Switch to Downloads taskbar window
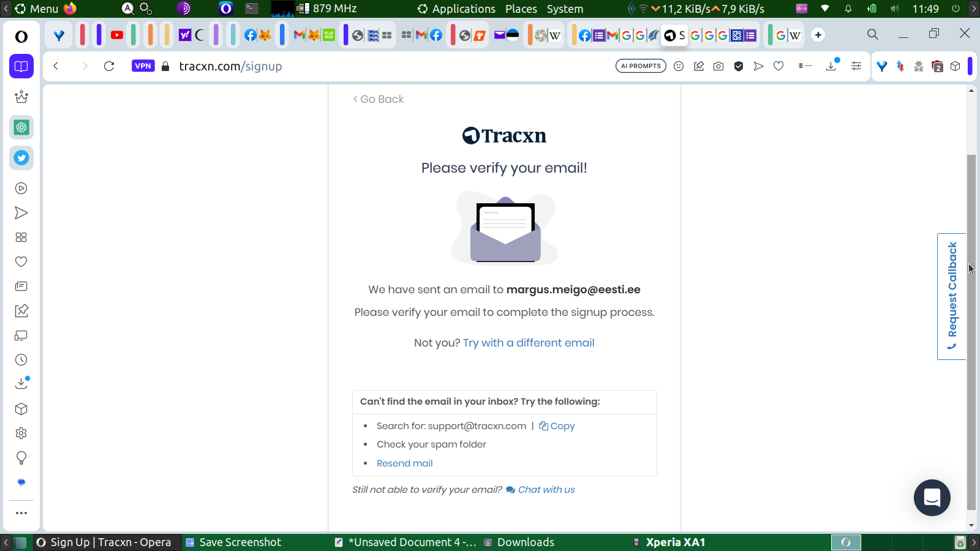 coord(519,542)
